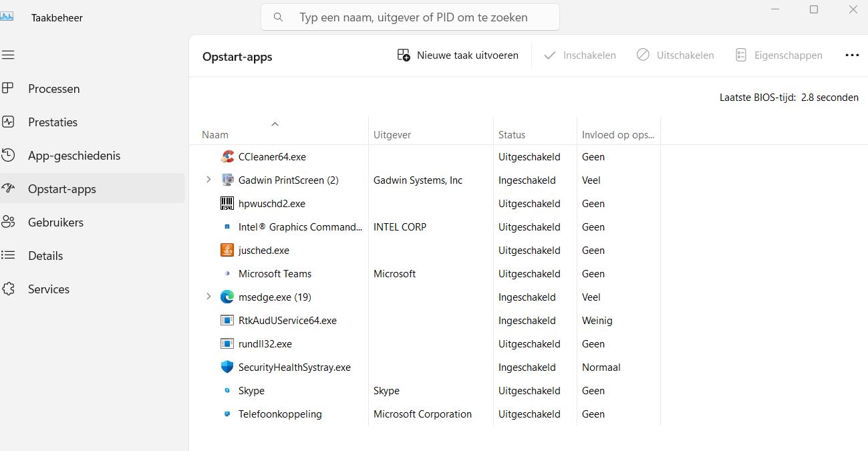Click the CCleaner64.exe app icon

pos(227,157)
